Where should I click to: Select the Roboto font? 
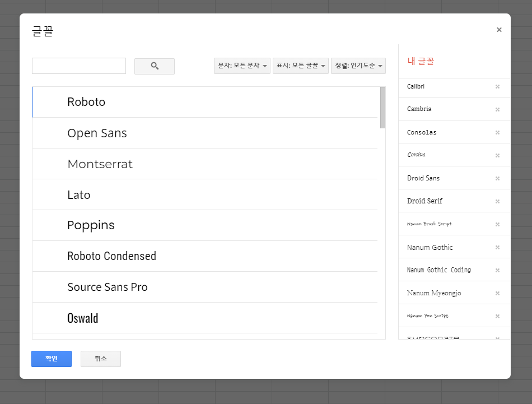(205, 102)
